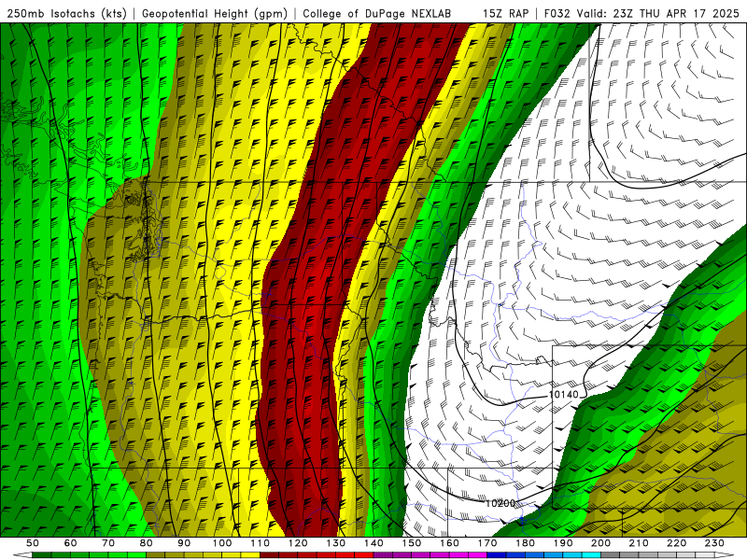Click the olive swatch starting at 80

(x=155, y=555)
